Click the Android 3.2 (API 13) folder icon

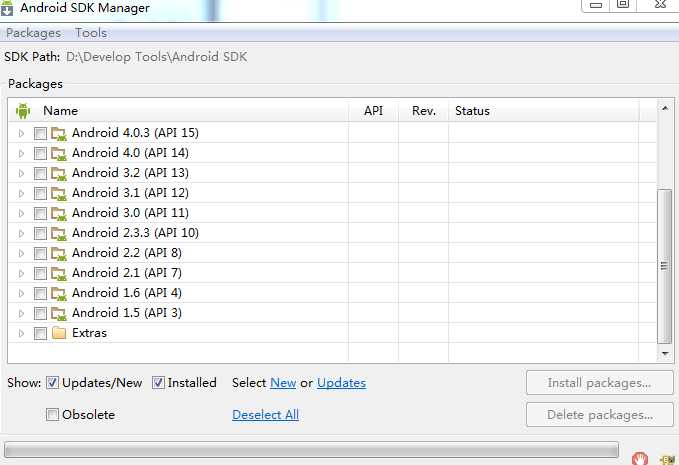(58, 173)
